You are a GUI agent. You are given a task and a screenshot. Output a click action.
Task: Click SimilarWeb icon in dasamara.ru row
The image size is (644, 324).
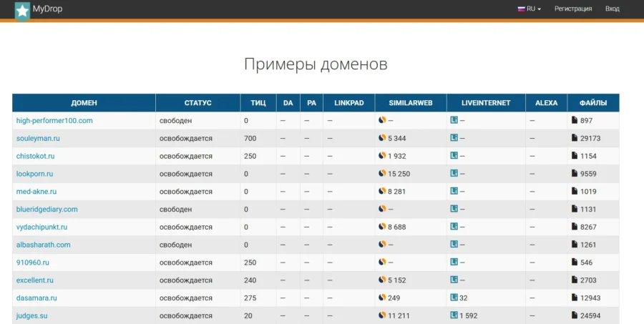point(382,298)
